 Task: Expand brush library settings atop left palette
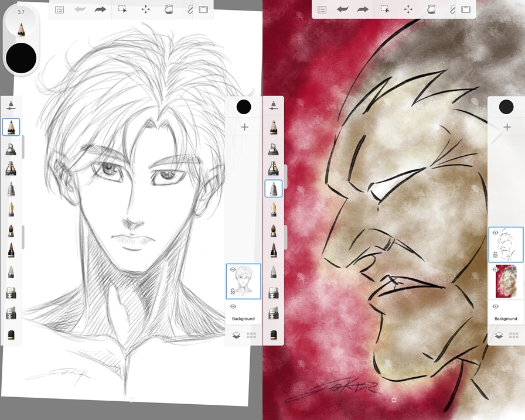(x=11, y=105)
